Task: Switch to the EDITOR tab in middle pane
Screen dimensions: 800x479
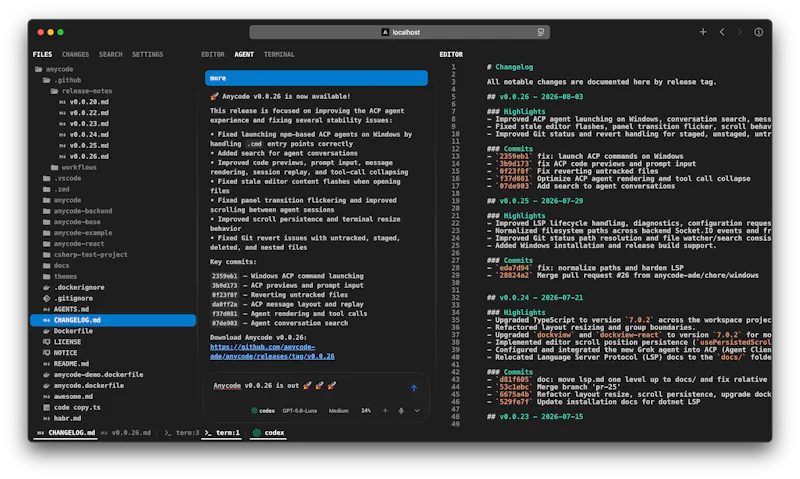Action: (x=213, y=55)
